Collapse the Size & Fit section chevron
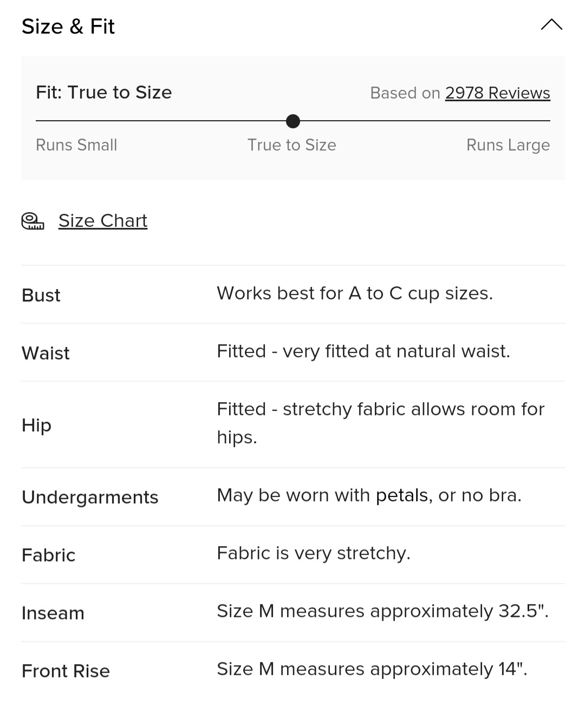Image resolution: width=585 pixels, height=728 pixels. click(551, 25)
